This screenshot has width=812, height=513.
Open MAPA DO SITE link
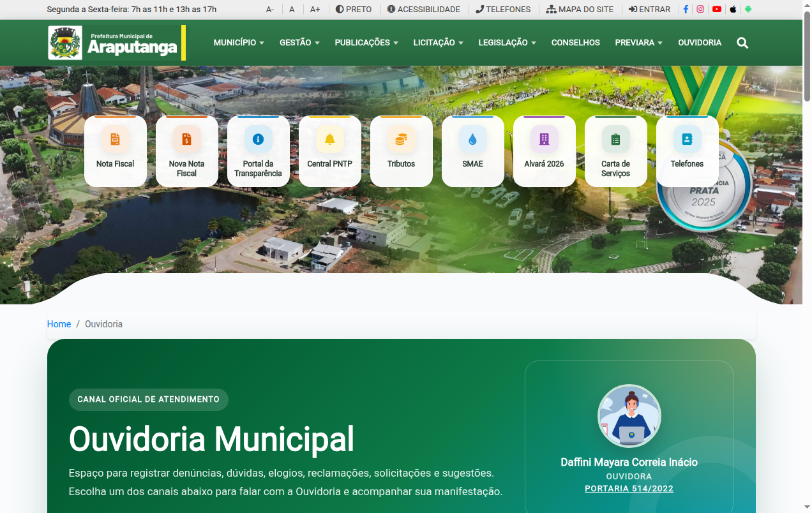coord(580,10)
